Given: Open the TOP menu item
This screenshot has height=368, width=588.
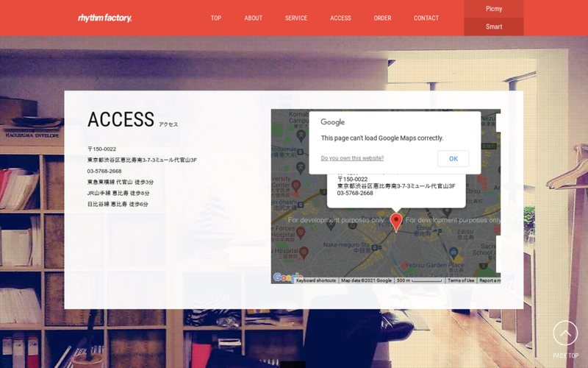Looking at the screenshot, I should 215,18.
